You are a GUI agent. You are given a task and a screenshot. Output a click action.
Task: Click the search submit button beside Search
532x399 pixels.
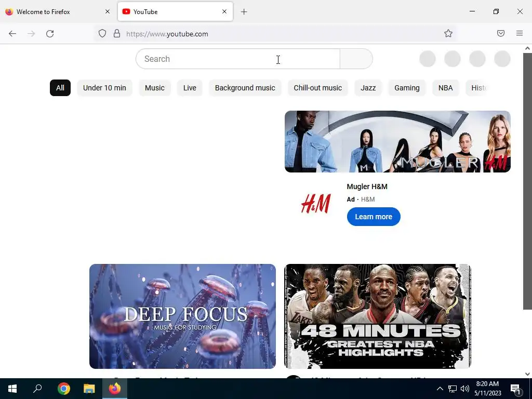click(x=356, y=59)
